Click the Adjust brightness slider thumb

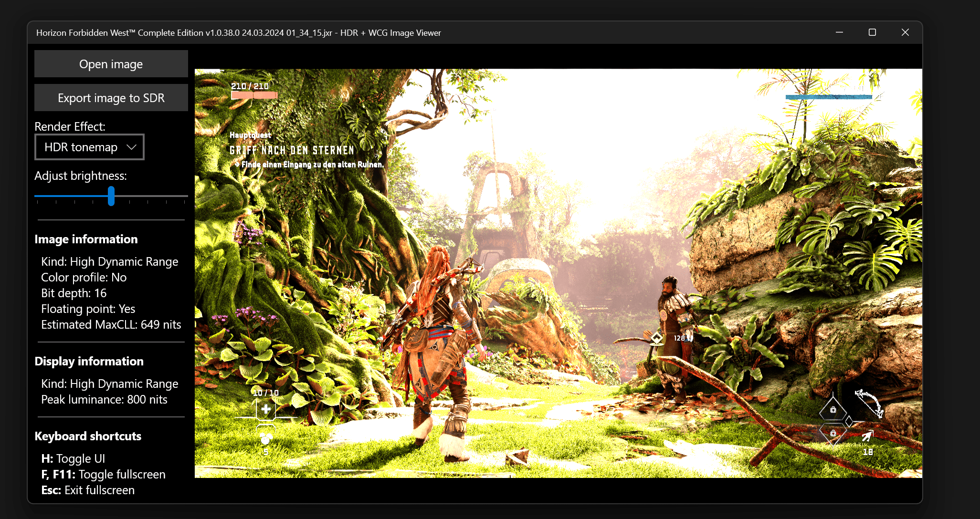click(111, 196)
